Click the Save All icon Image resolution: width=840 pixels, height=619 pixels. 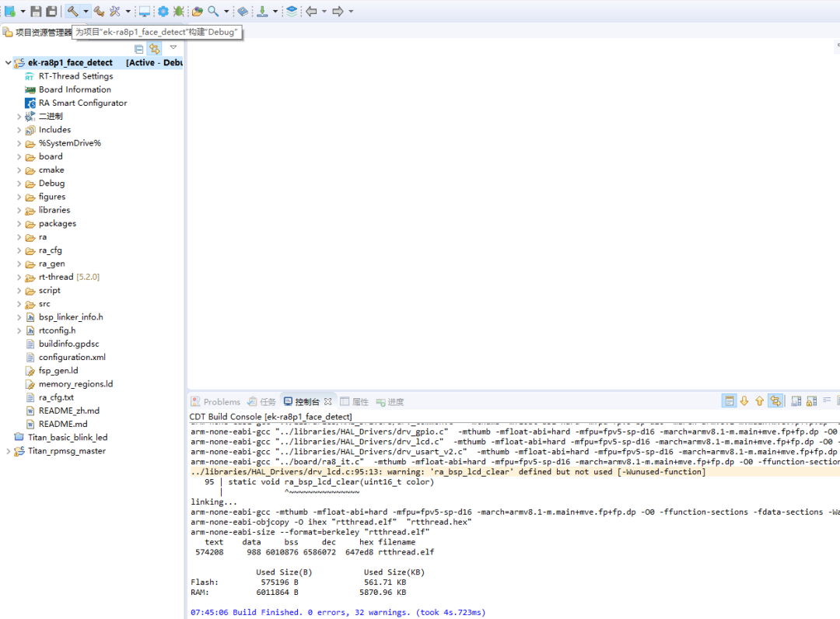click(51, 11)
